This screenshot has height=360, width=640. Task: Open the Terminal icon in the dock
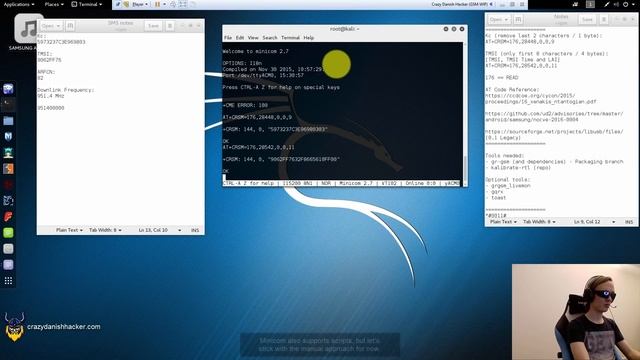(8, 104)
